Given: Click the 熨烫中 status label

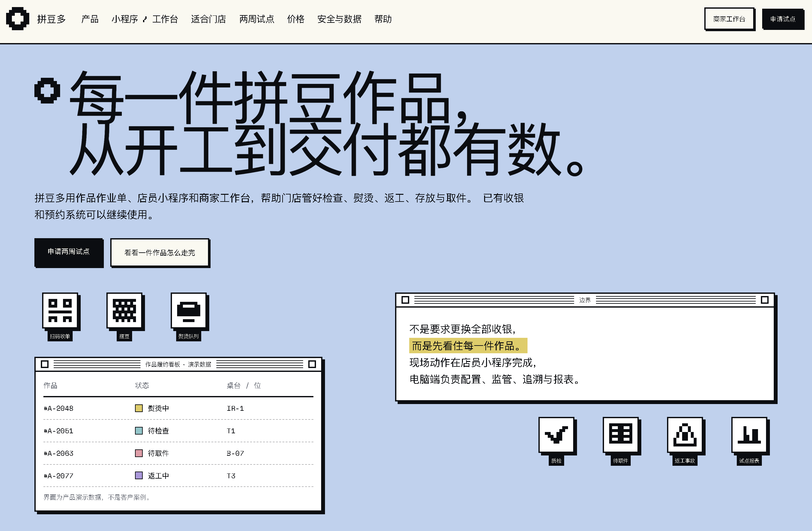Looking at the screenshot, I should [158, 408].
